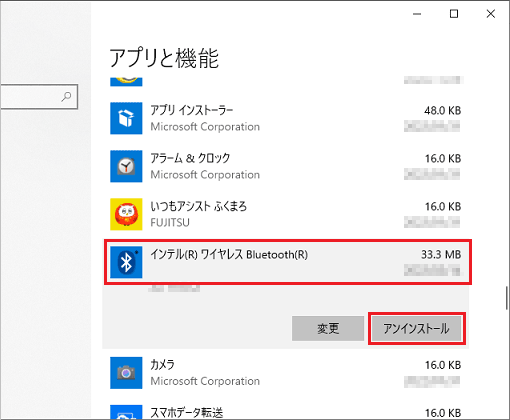Minimize the settings window
The height and width of the screenshot is (420, 510).
(417, 14)
